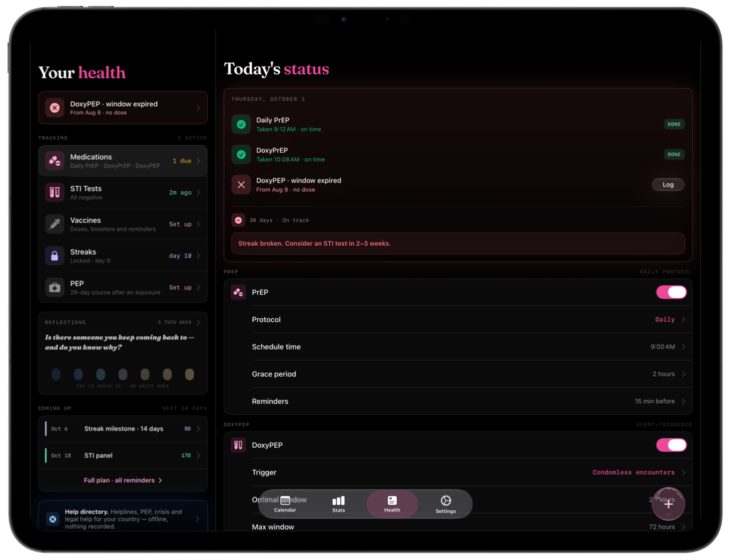Tap the 'Max window' row label
Image resolution: width=731 pixels, height=560 pixels.
click(x=273, y=527)
